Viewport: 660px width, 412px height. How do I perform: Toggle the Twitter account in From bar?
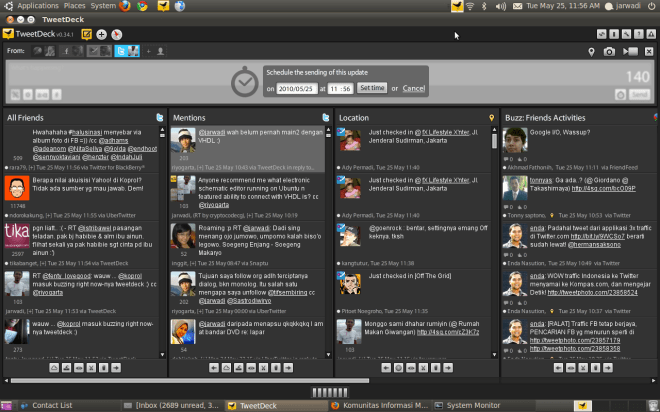[127, 51]
